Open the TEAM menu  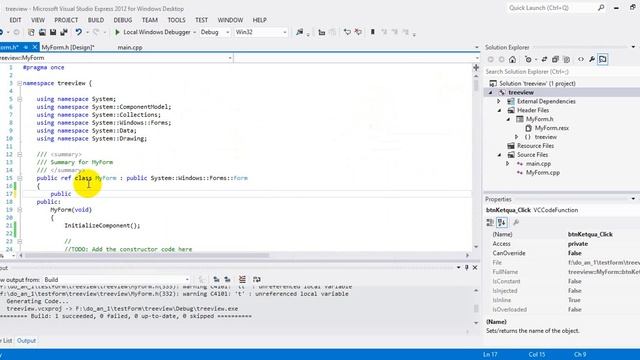click(150, 20)
